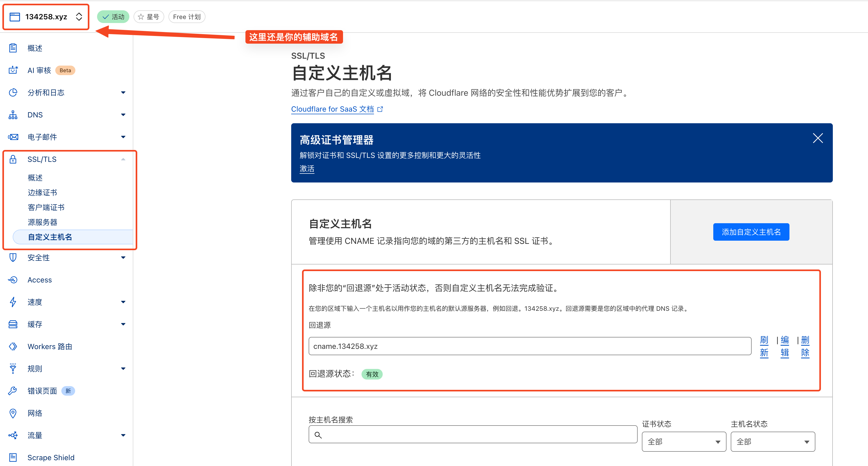Open the 证书状态 dropdown
Image resolution: width=868 pixels, height=466 pixels.
point(683,442)
